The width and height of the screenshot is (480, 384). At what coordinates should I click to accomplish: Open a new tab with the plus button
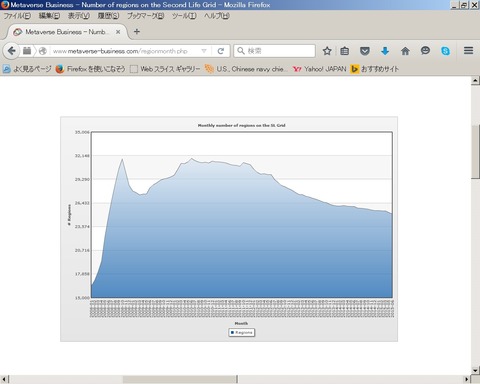click(137, 32)
